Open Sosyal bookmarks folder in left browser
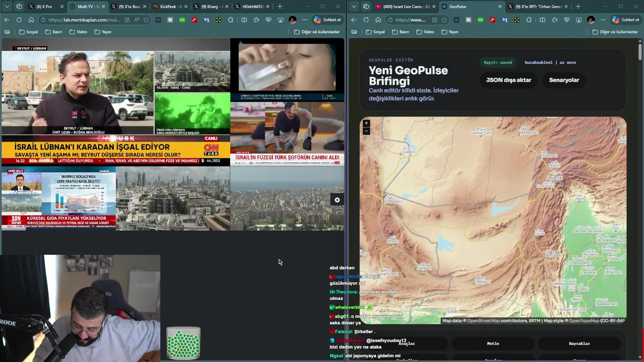Viewport: 644px width, 362px height. pyautogui.click(x=28, y=32)
